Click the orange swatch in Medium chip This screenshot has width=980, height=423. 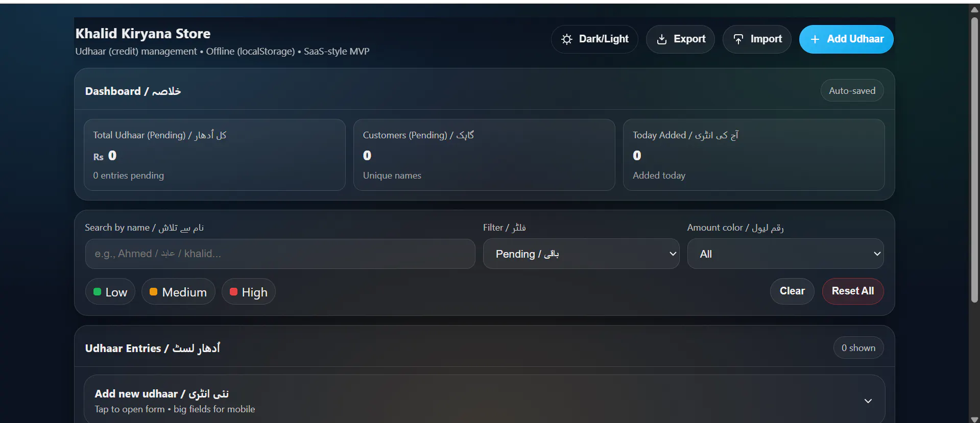(x=153, y=292)
